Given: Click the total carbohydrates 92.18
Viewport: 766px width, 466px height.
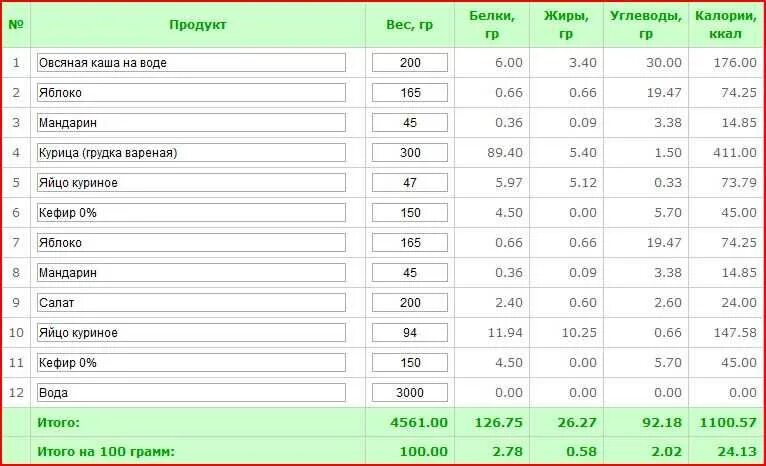Looking at the screenshot, I should 661,423.
